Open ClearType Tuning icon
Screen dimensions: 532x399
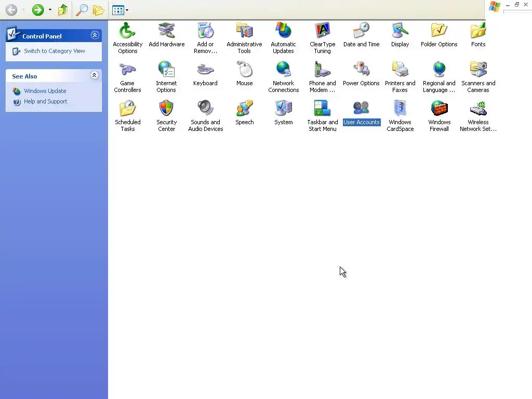pos(322,31)
